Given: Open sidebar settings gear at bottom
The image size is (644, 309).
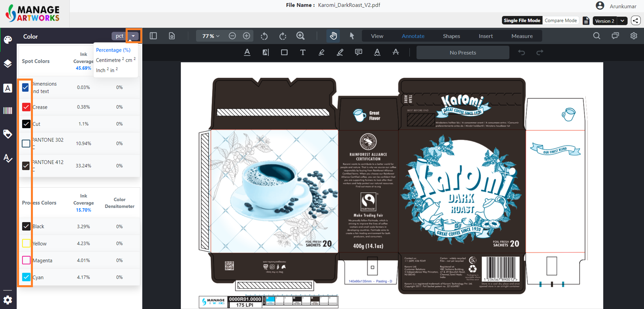Looking at the screenshot, I should (x=8, y=300).
